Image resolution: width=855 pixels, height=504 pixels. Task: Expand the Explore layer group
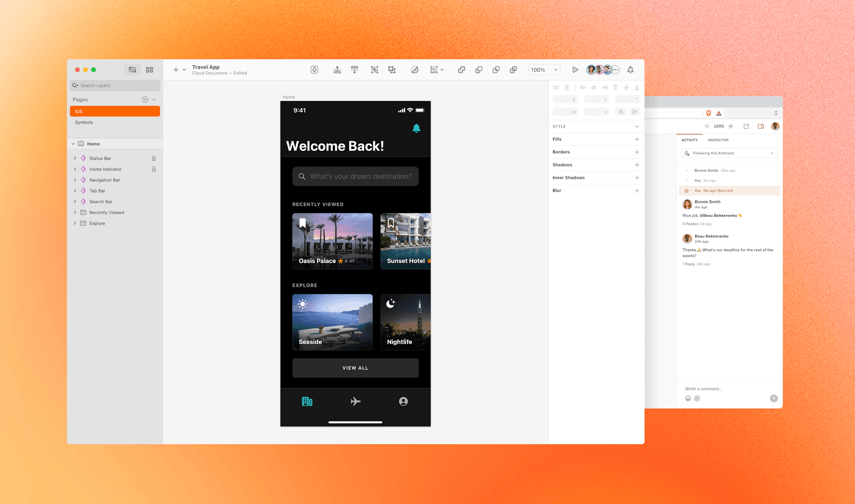(x=74, y=223)
